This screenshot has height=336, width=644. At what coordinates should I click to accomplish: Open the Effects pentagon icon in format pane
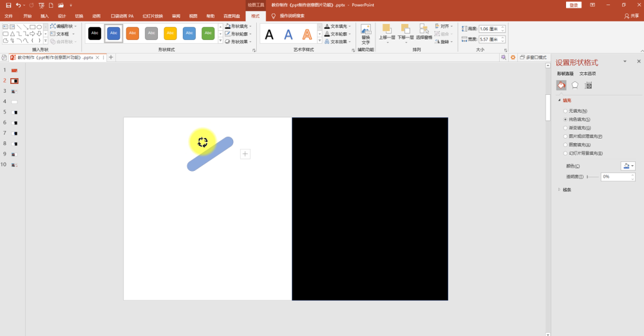click(575, 85)
